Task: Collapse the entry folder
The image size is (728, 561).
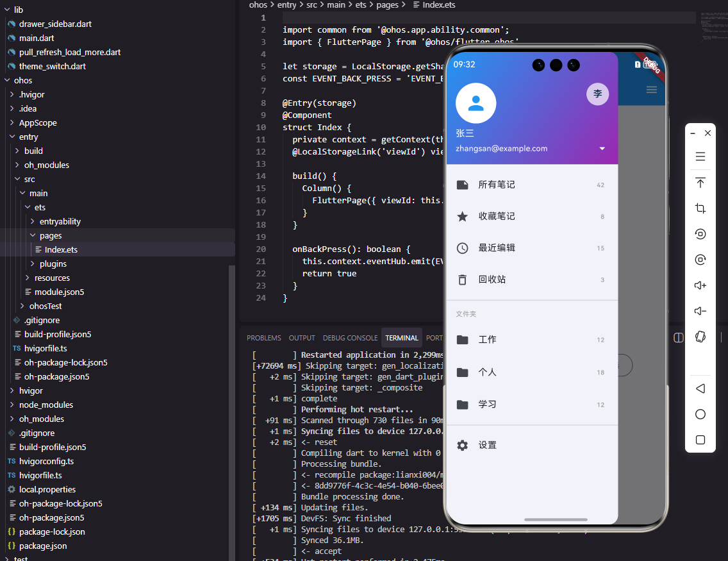Action: [x=12, y=137]
